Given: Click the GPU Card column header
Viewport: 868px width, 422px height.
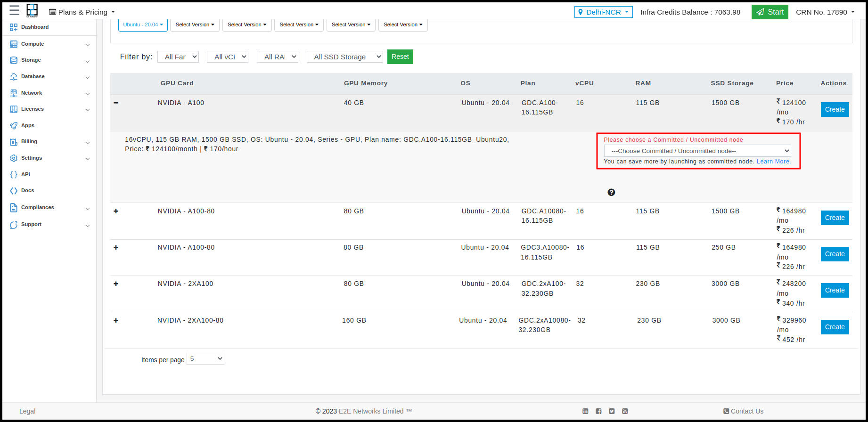Looking at the screenshot, I should click(177, 83).
